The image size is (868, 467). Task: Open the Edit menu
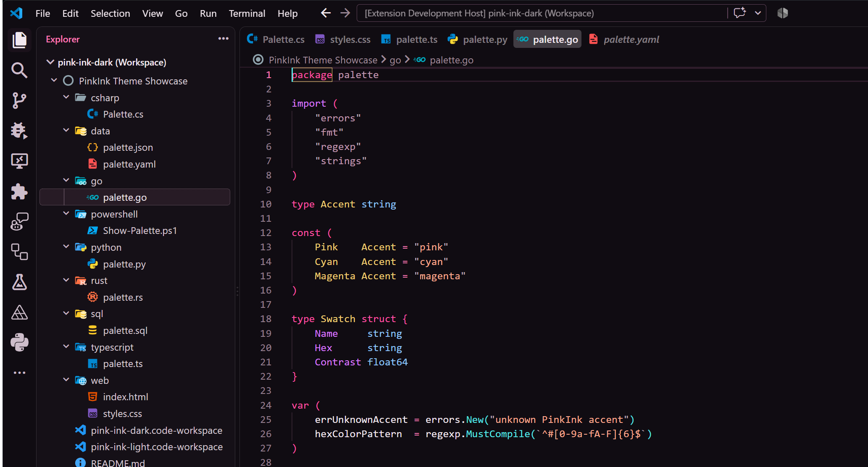pos(70,13)
